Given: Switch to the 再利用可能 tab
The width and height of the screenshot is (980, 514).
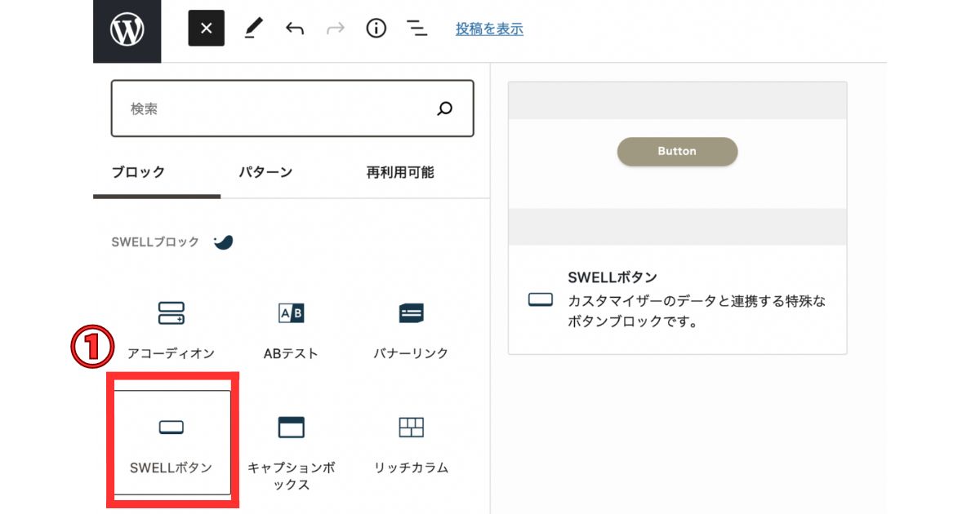Looking at the screenshot, I should (400, 172).
